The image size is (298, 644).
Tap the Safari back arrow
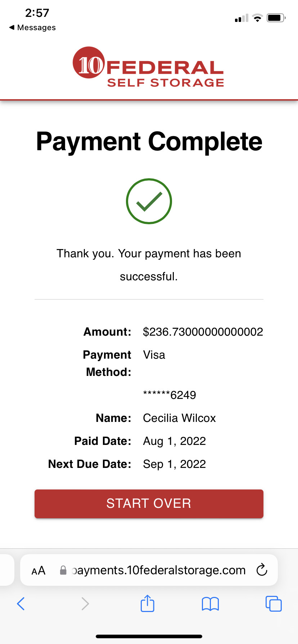(x=21, y=603)
